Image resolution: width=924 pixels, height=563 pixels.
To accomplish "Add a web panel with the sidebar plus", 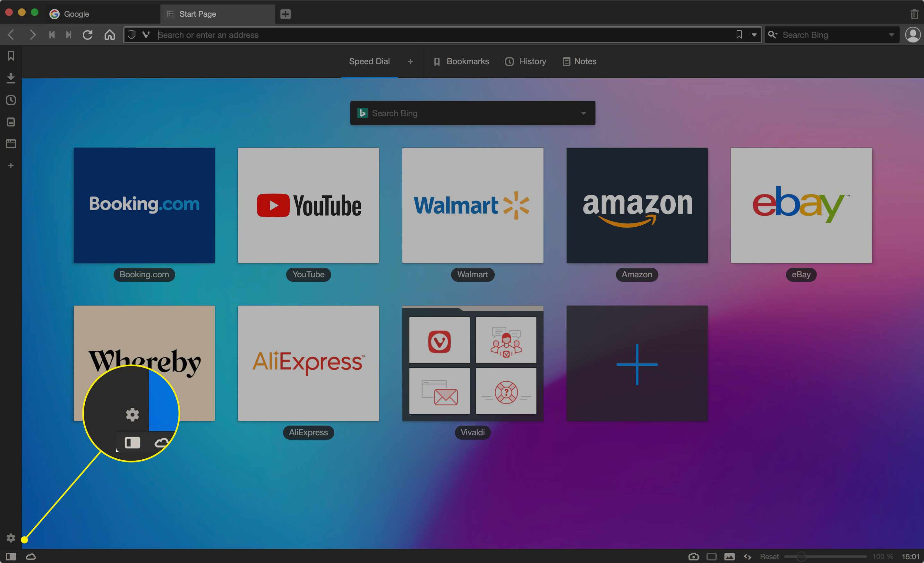I will click(11, 166).
